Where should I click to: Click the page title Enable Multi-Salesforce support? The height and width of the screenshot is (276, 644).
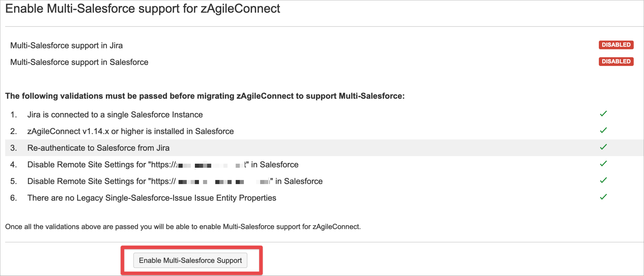[142, 9]
